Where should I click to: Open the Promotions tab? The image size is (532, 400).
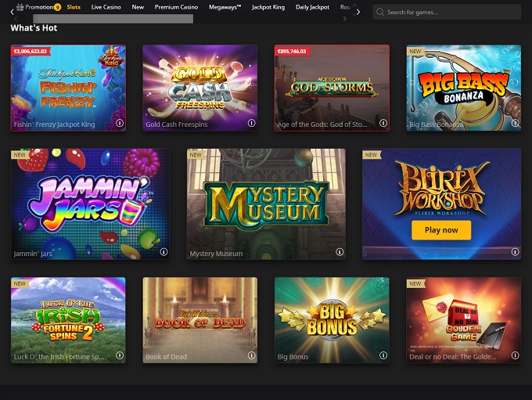(39, 7)
